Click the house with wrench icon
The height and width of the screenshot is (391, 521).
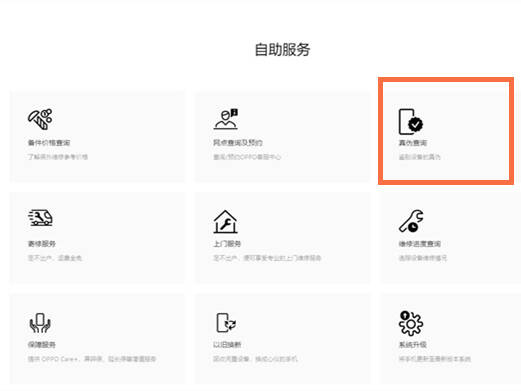(x=225, y=222)
